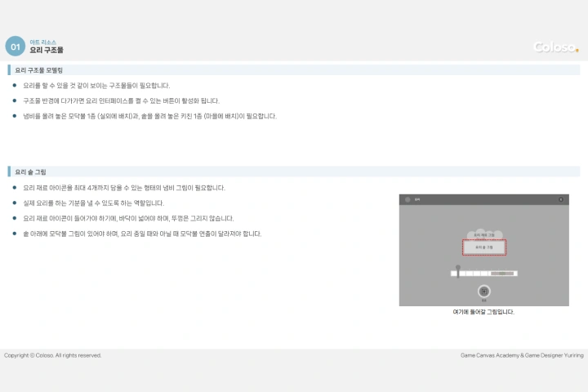Image resolution: width=588 pixels, height=392 pixels.
Task: Click the bullet '요리를 할 수 있을 것 같이 보이는 구조물들이 필요합니다.'
Action: tap(96, 86)
